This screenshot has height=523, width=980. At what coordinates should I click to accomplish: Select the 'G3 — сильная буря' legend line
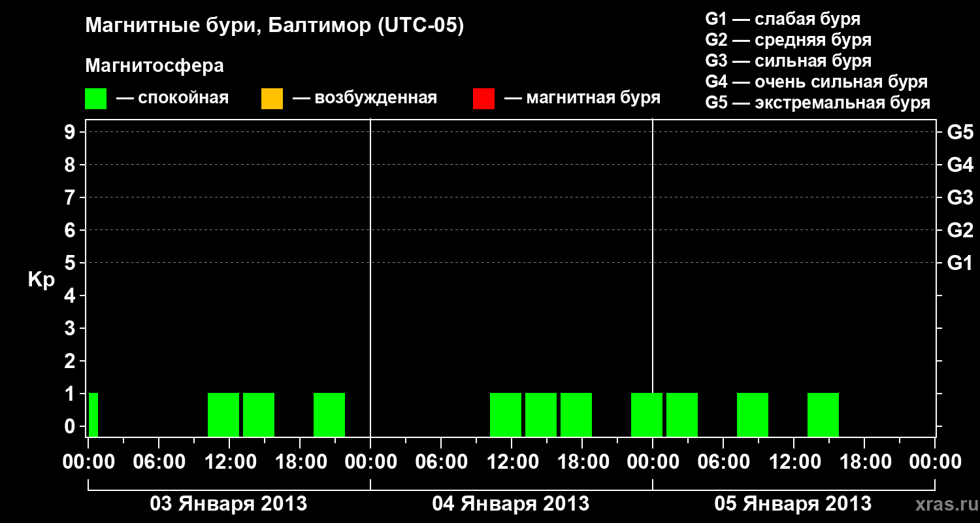[x=789, y=61]
